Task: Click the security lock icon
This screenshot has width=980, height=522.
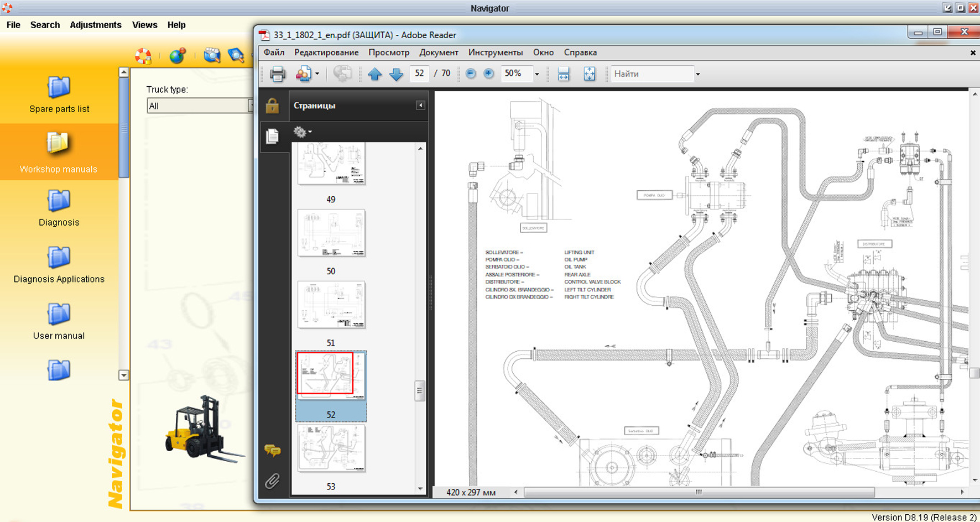Action: 272,106
